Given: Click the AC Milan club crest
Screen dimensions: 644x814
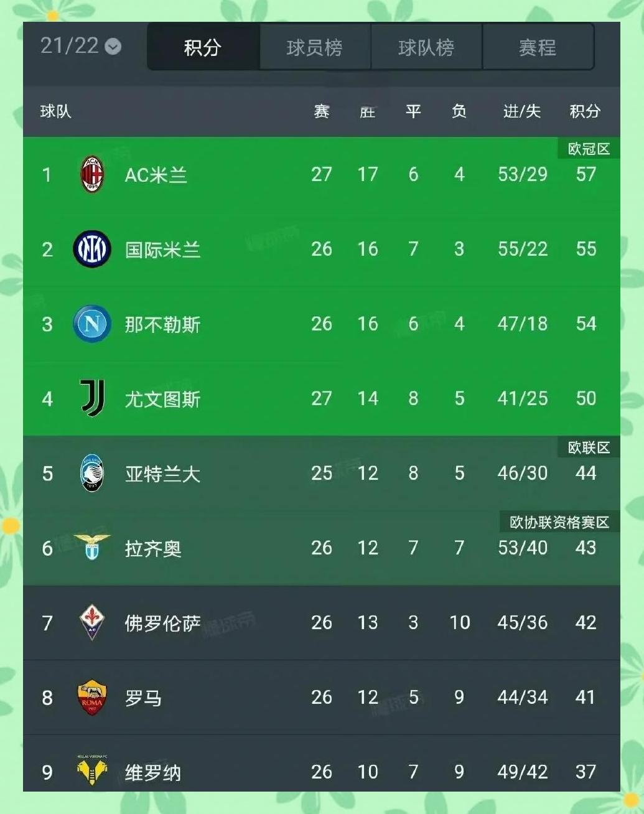Looking at the screenshot, I should 92,174.
